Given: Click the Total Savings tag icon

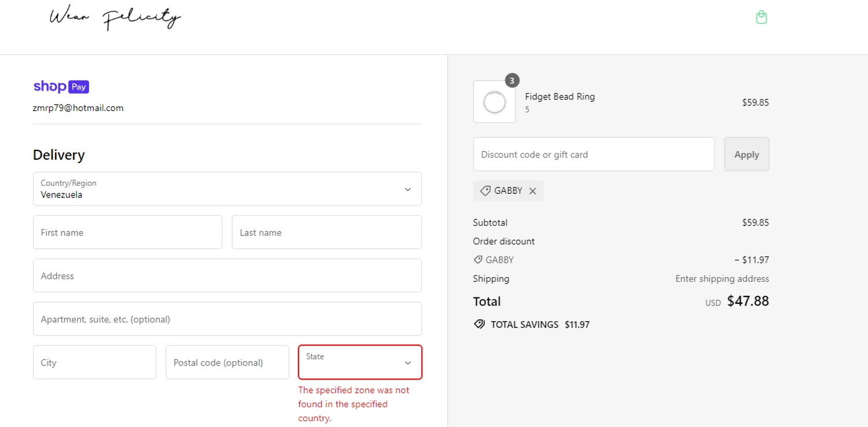Looking at the screenshot, I should coord(479,325).
